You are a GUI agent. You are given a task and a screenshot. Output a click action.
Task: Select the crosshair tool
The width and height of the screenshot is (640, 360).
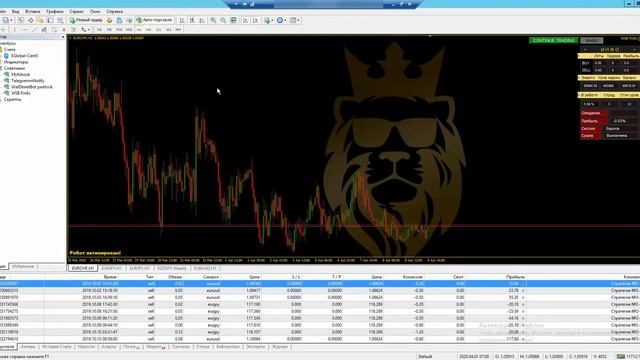click(x=3, y=29)
